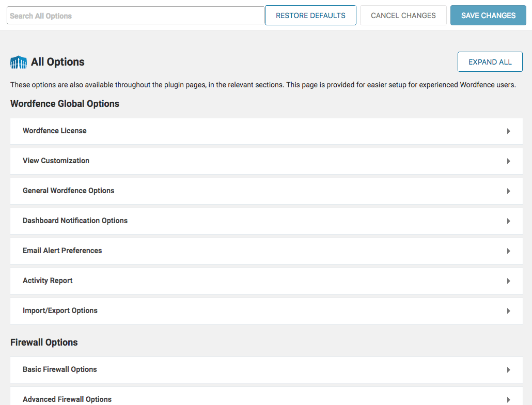Click the Restore Defaults button

click(x=310, y=15)
